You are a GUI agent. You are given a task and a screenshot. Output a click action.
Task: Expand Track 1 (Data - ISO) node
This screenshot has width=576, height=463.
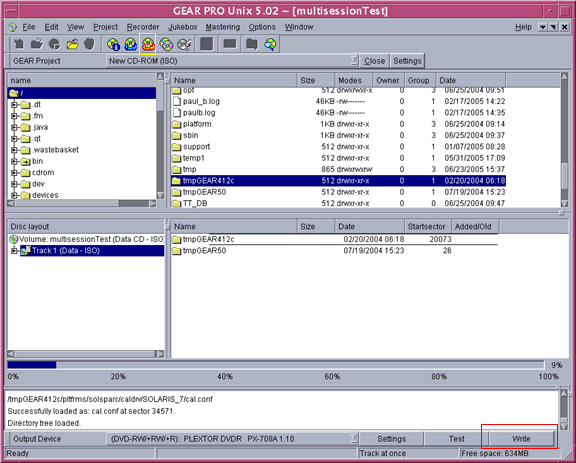tap(14, 251)
